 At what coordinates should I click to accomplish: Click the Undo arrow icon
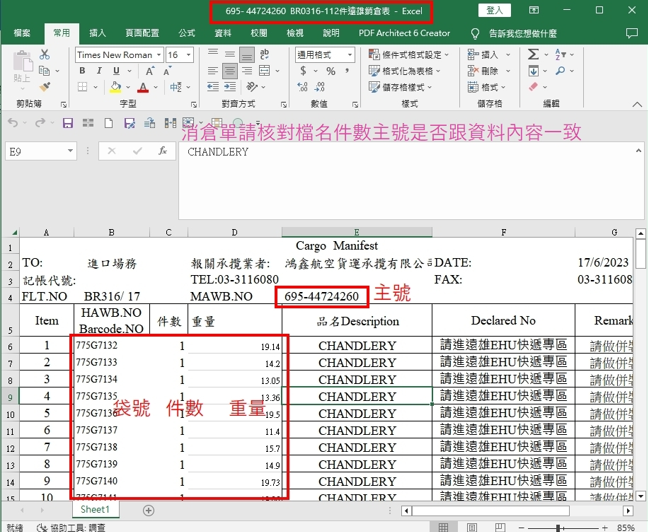pos(13,124)
